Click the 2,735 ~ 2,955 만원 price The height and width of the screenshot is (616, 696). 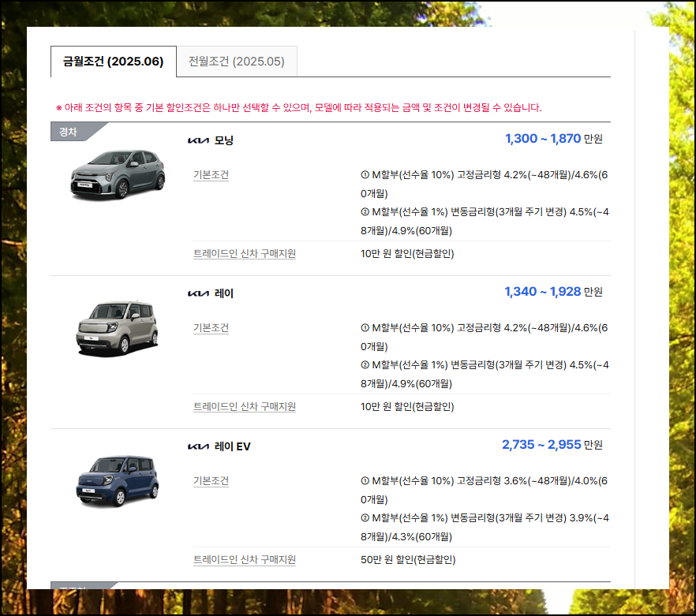click(552, 445)
